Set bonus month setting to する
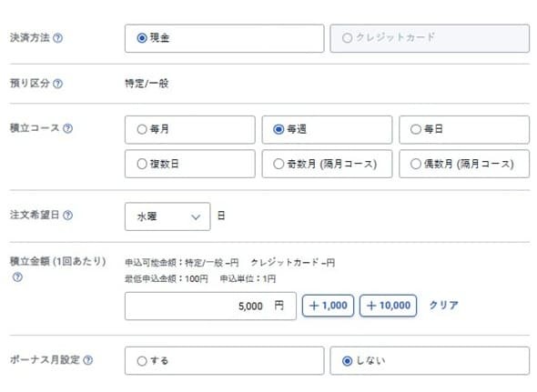The image size is (537, 392). click(x=224, y=361)
